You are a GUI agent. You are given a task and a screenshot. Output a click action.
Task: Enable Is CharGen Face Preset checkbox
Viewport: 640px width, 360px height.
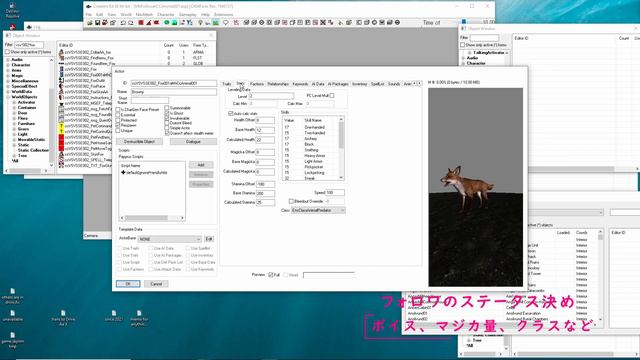(118, 110)
